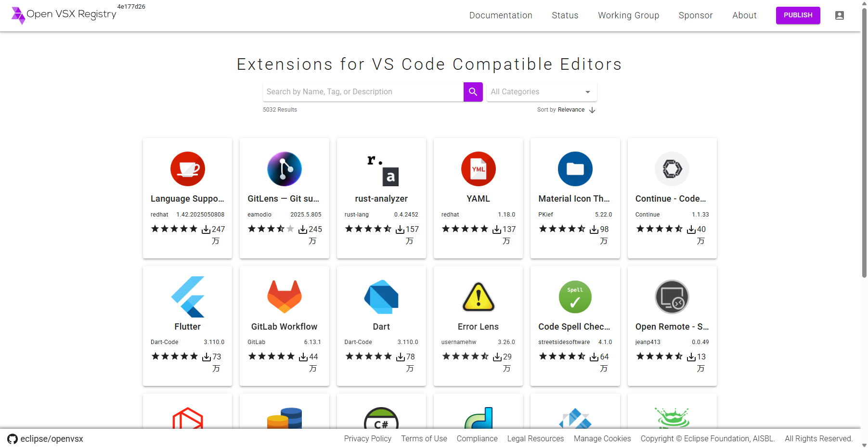The image size is (868, 448).
Task: Open the Legal Resources link
Action: 536,439
